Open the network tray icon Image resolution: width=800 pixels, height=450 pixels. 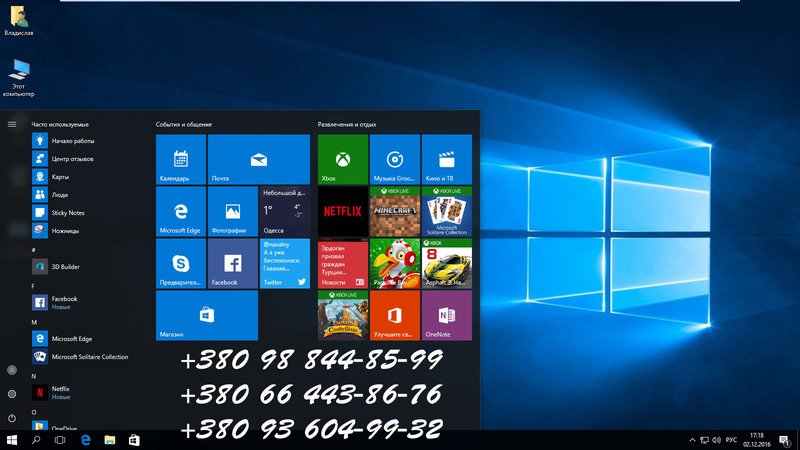click(705, 440)
